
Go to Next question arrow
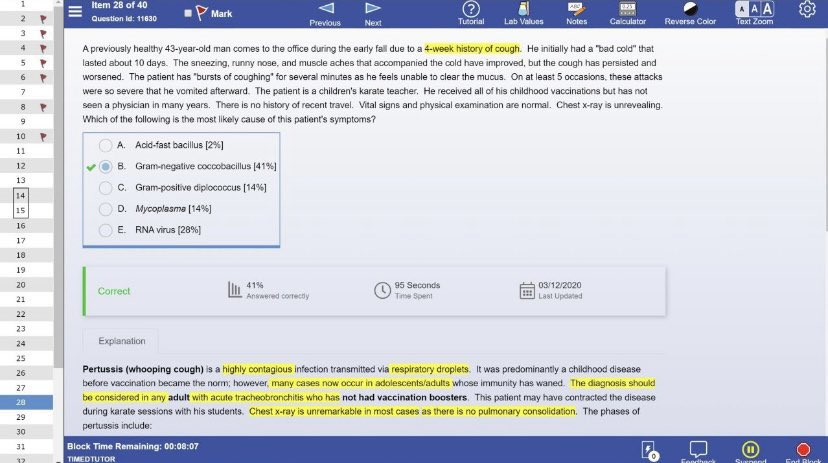click(x=373, y=8)
